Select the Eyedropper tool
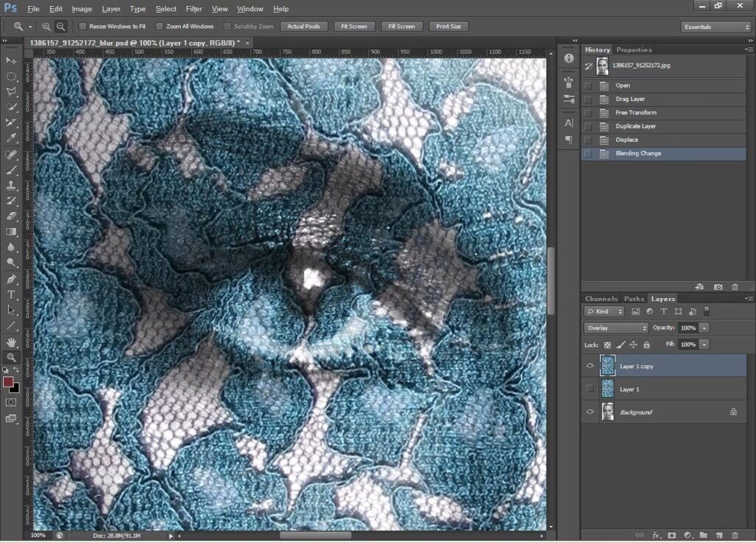Image resolution: width=756 pixels, height=543 pixels. pyautogui.click(x=11, y=138)
